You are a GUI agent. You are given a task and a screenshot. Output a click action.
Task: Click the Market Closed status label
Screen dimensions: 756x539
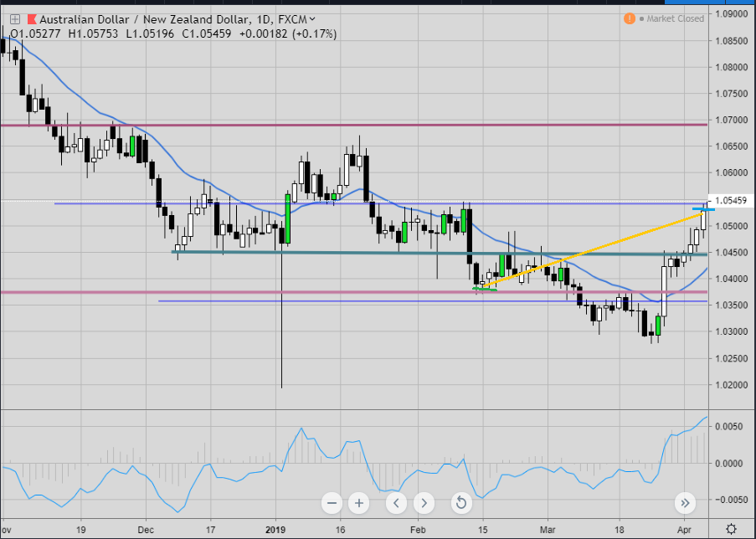pyautogui.click(x=675, y=18)
